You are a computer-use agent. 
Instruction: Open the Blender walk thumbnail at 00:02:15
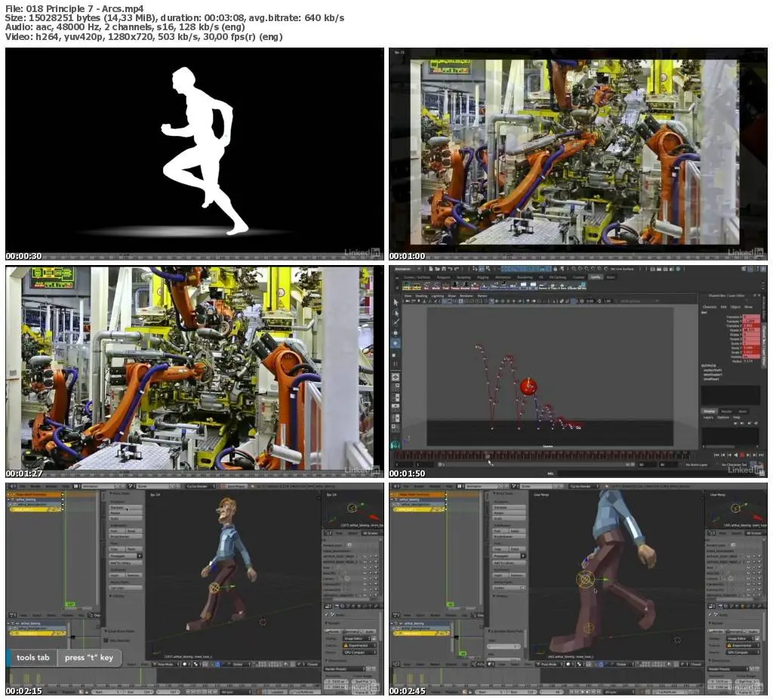194,589
